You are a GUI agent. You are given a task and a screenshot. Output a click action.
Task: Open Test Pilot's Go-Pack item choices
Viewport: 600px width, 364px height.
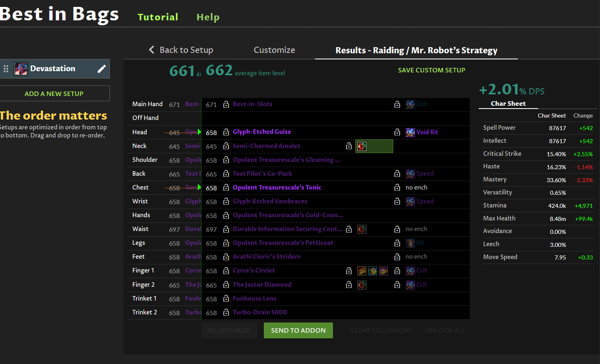click(263, 174)
